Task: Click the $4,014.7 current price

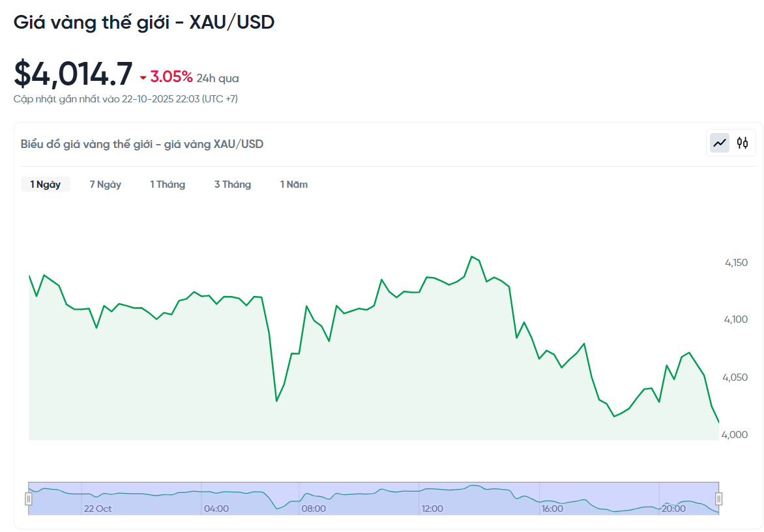Action: [73, 74]
